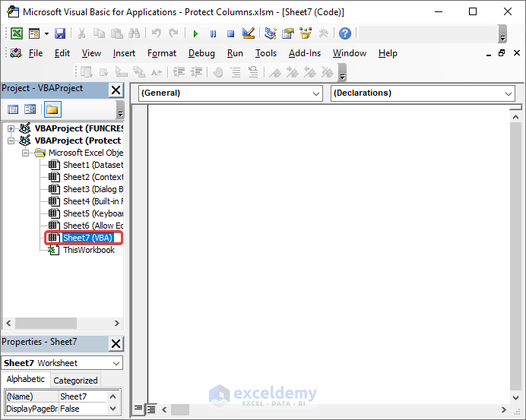Expand the VBAProject (FUNCRES) node
This screenshot has width=526, height=420.
(x=11, y=128)
